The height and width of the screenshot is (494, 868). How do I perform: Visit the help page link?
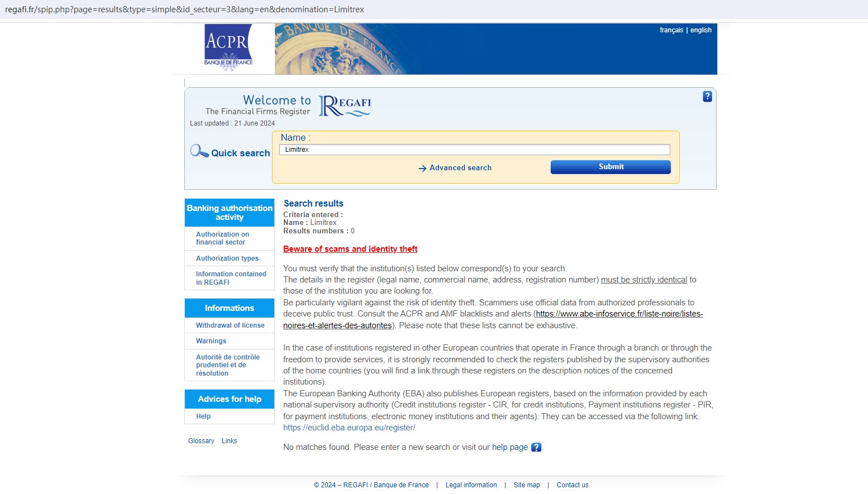(x=510, y=447)
